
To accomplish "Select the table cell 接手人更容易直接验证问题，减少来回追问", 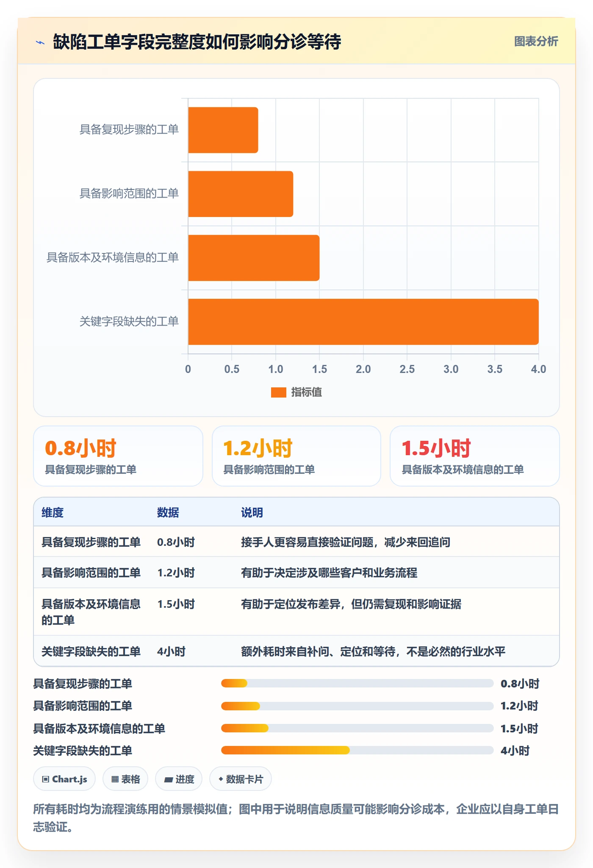I will pyautogui.click(x=346, y=542).
